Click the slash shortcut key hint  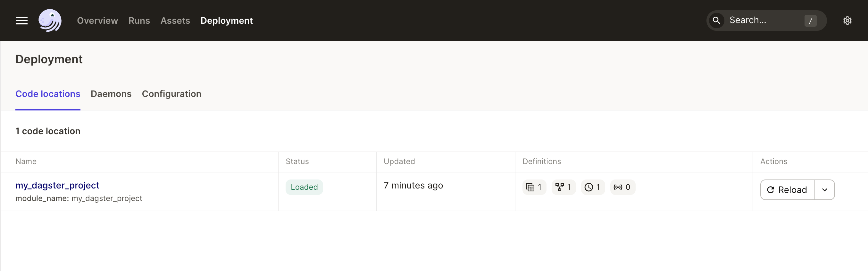(810, 21)
